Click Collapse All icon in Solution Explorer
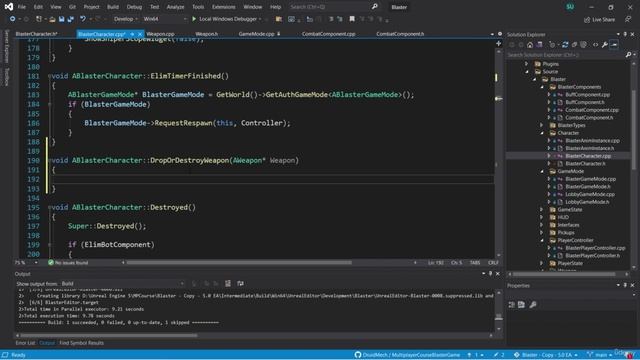 tap(574, 44)
